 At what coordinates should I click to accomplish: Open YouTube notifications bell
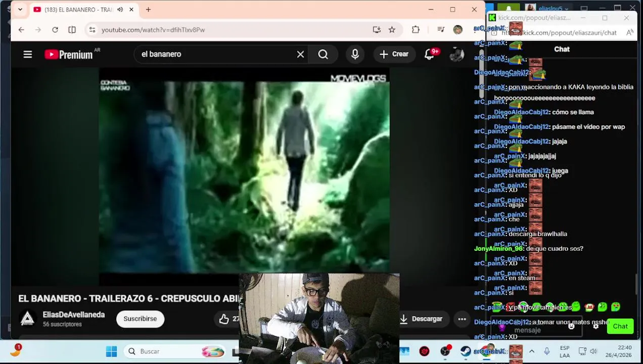[x=429, y=54]
